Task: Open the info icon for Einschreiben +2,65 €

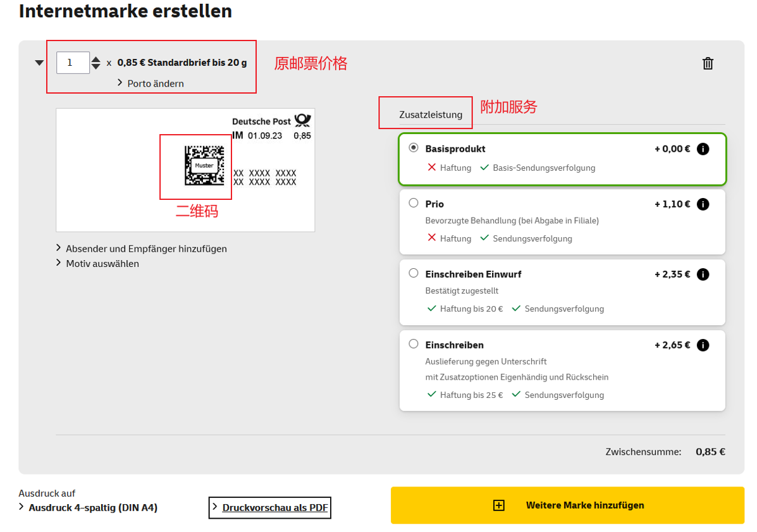Action: click(703, 345)
